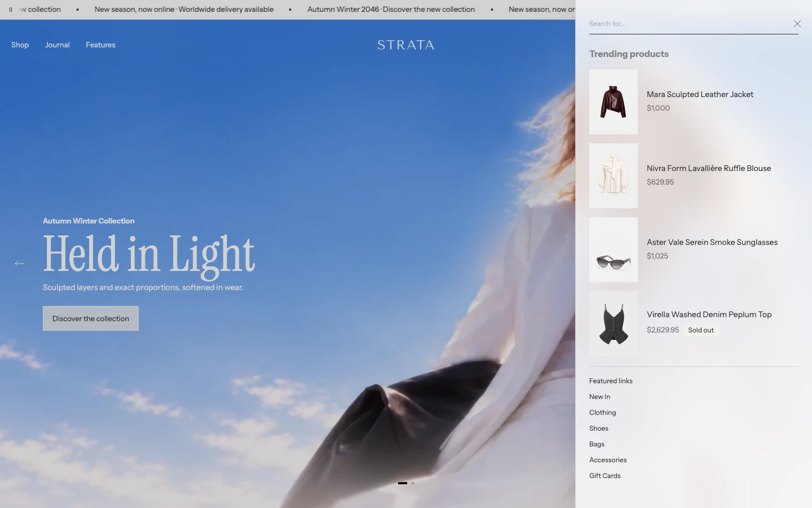Click the Sold out badge
Viewport: 812px width, 508px height.
click(701, 330)
